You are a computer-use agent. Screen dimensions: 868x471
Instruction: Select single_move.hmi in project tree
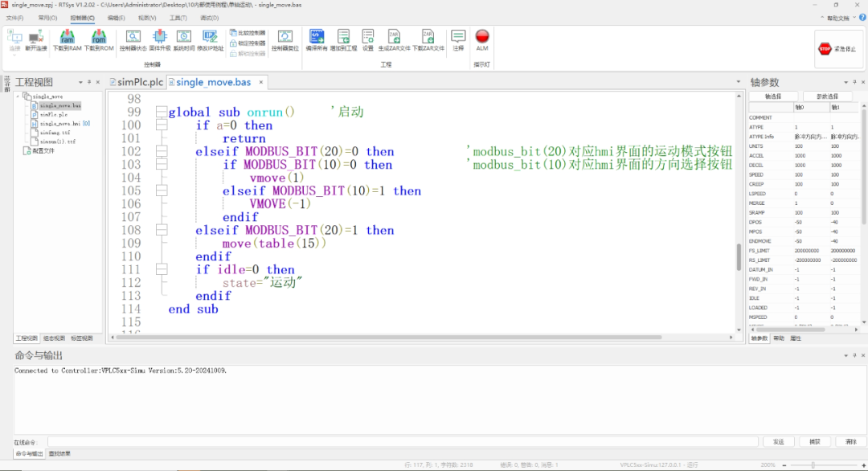coord(60,124)
